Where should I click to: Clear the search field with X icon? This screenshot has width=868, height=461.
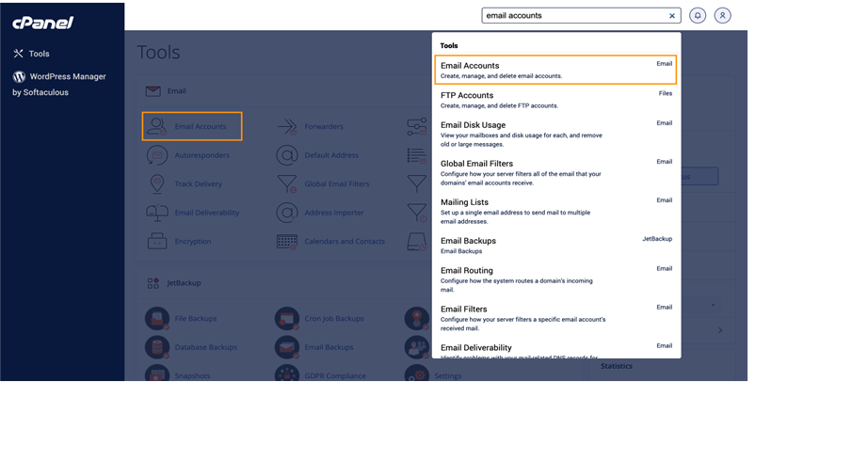672,16
